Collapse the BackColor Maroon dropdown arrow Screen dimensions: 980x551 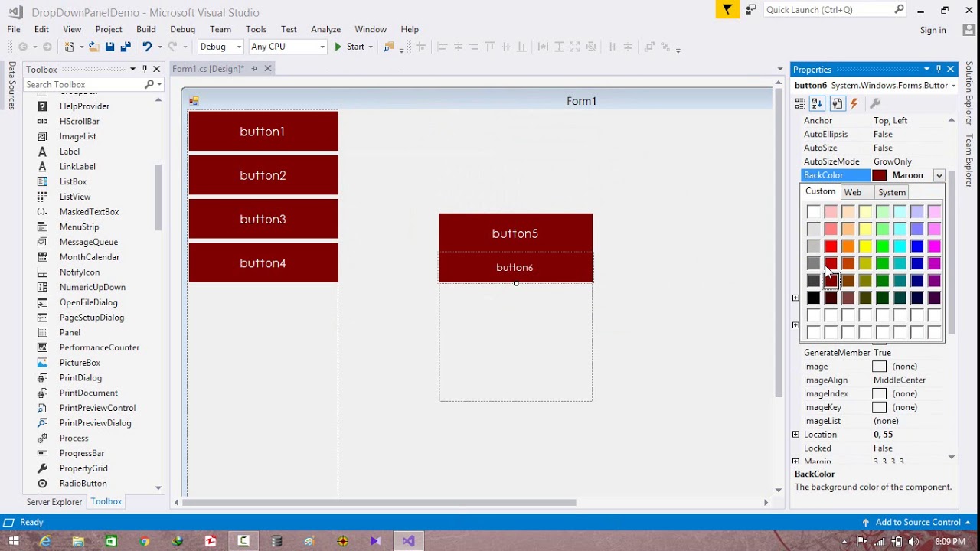[939, 175]
